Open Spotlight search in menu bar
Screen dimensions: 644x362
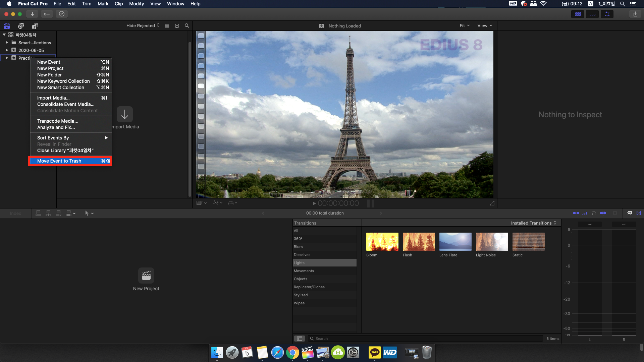point(623,4)
